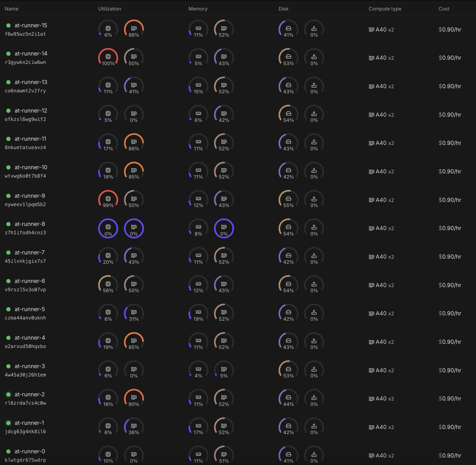Sort by the Disk column header

283,9
